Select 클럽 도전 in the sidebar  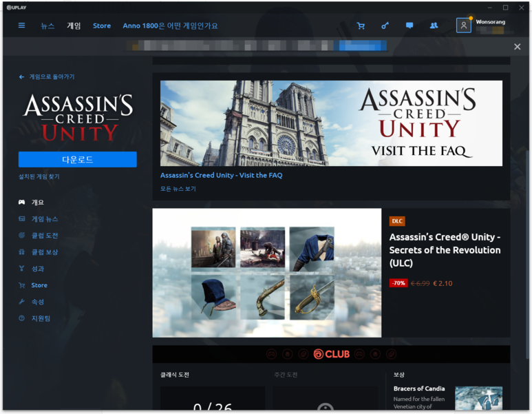coord(45,235)
